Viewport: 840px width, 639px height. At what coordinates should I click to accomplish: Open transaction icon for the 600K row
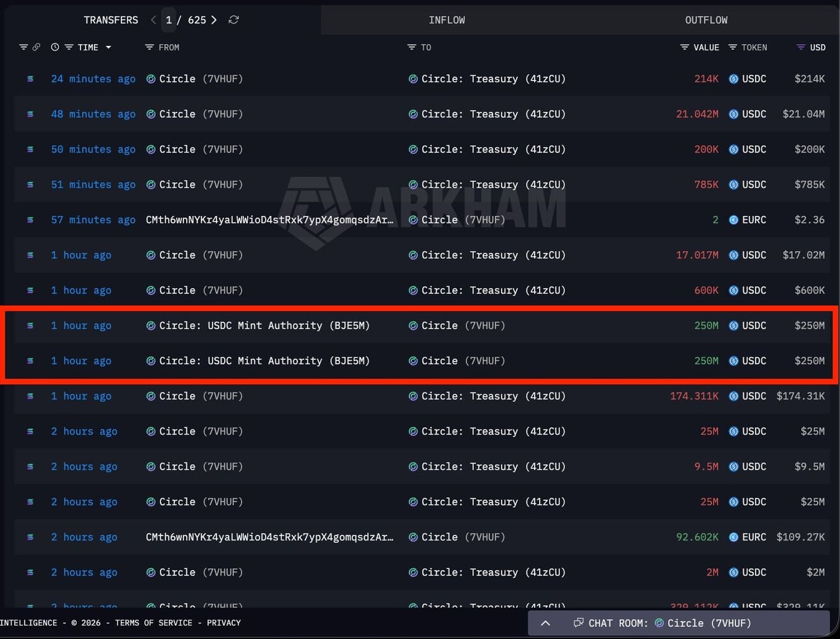click(30, 290)
